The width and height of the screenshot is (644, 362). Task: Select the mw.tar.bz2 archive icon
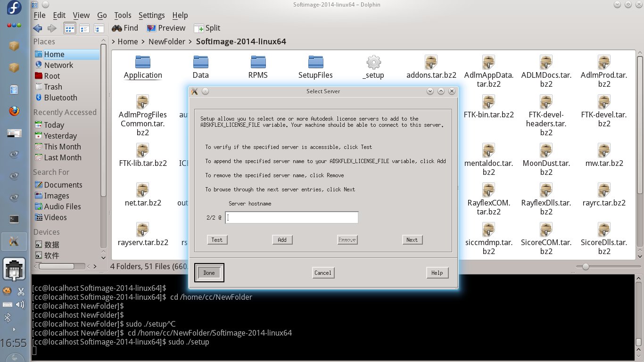tap(604, 150)
